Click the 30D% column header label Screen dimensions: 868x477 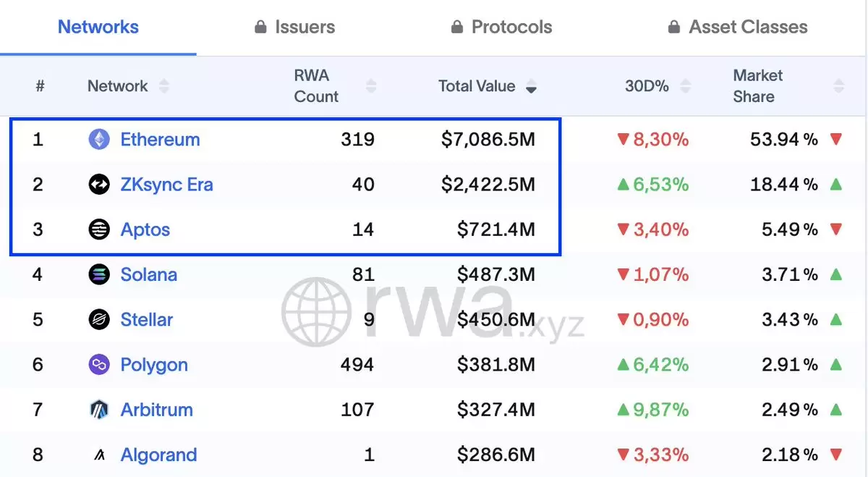[x=647, y=86]
